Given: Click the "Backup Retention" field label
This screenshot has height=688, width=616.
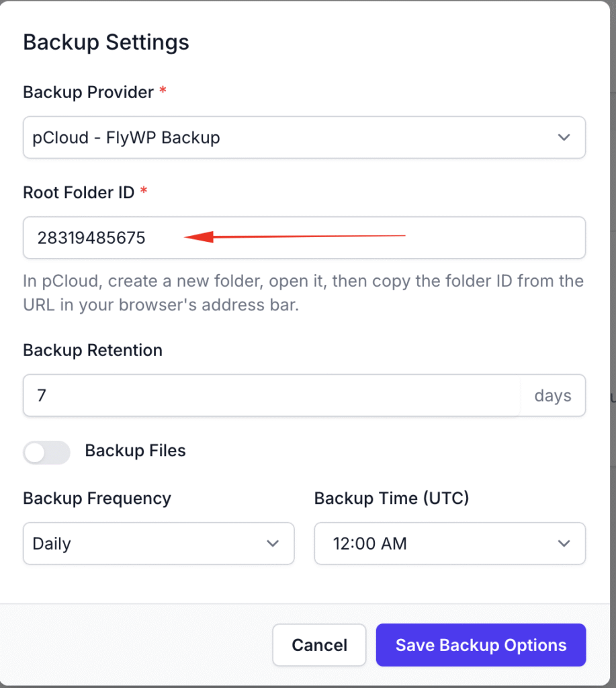Looking at the screenshot, I should coord(93,350).
